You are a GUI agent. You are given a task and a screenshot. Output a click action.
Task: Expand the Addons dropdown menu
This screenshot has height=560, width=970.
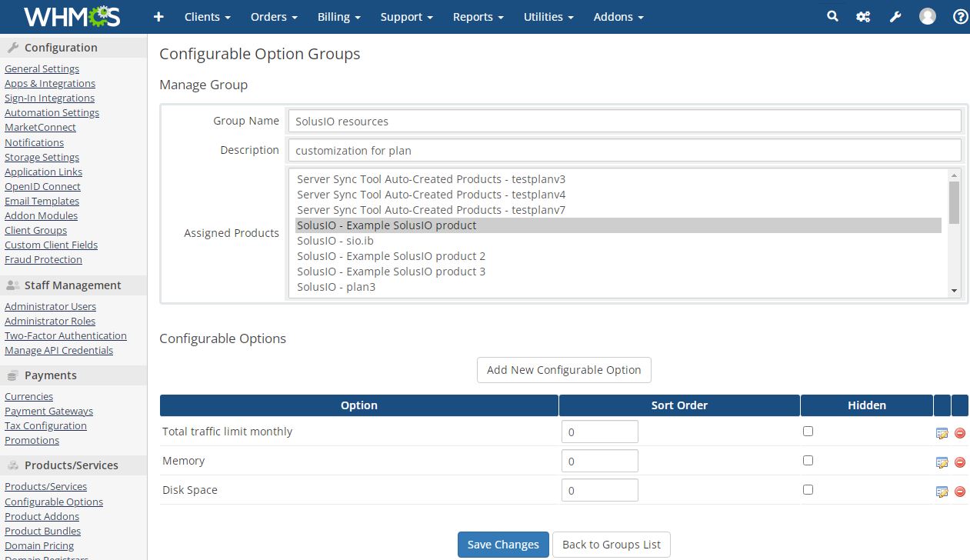click(618, 16)
